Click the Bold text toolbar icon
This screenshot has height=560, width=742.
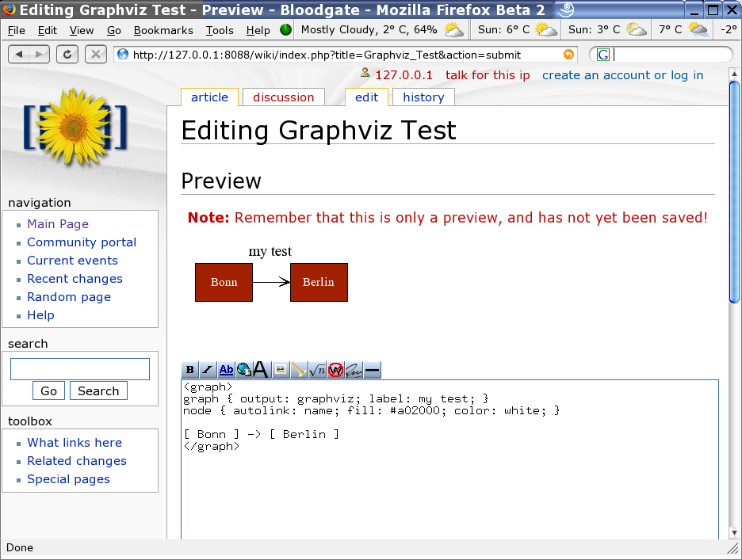(190, 370)
